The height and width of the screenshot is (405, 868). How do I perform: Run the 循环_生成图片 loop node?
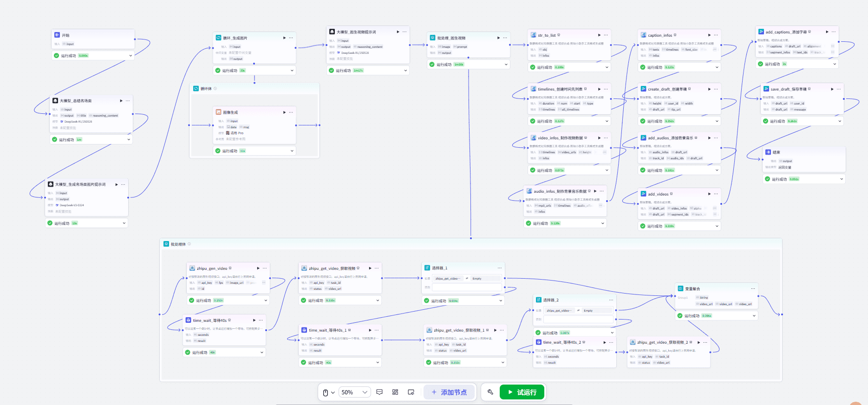click(x=284, y=38)
